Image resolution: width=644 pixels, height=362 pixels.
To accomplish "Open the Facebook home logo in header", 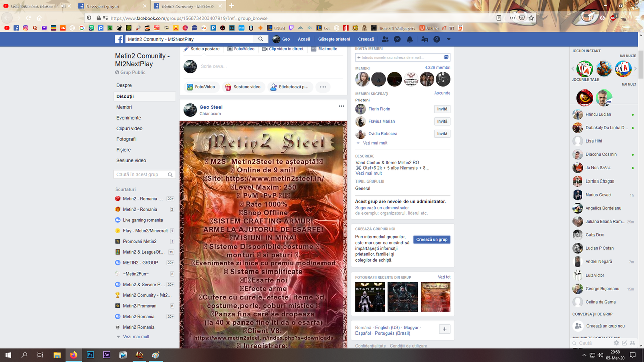I will pos(119,39).
